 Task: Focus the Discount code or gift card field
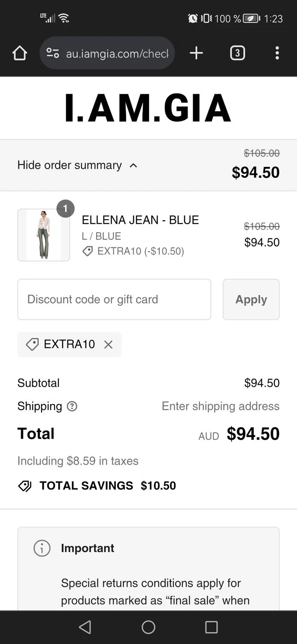point(114,299)
